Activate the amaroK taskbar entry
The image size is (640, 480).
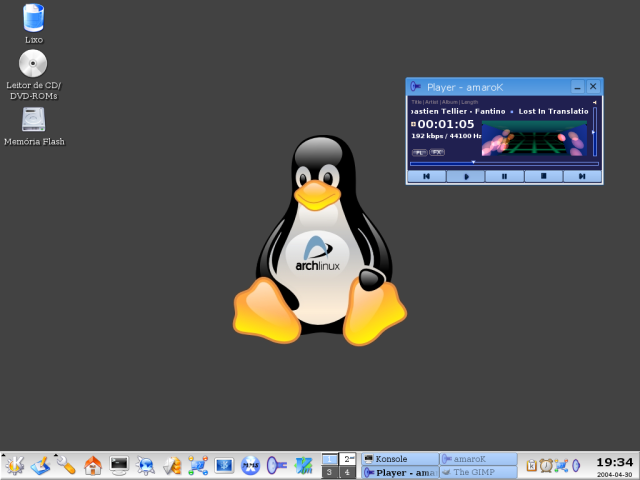[478, 459]
